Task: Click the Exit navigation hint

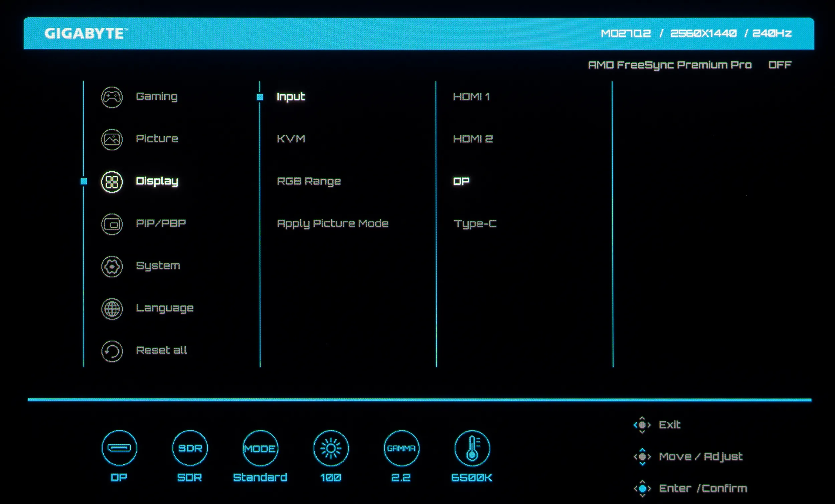Action: pyautogui.click(x=669, y=425)
